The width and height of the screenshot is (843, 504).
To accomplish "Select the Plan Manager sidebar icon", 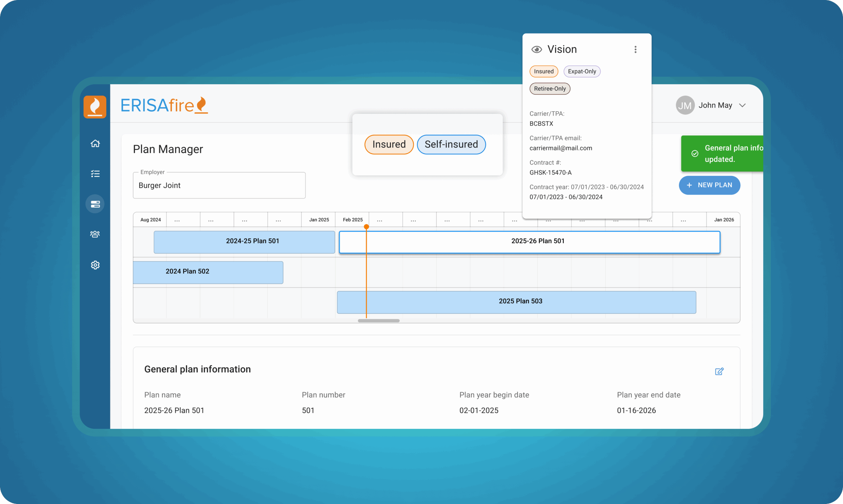I will pos(95,204).
